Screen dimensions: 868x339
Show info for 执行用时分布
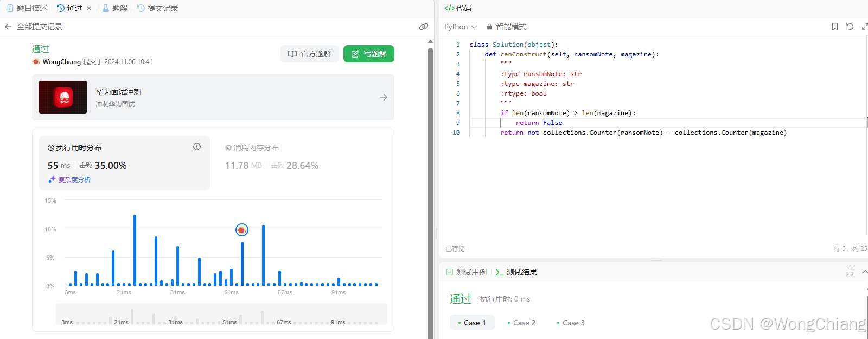pyautogui.click(x=197, y=147)
